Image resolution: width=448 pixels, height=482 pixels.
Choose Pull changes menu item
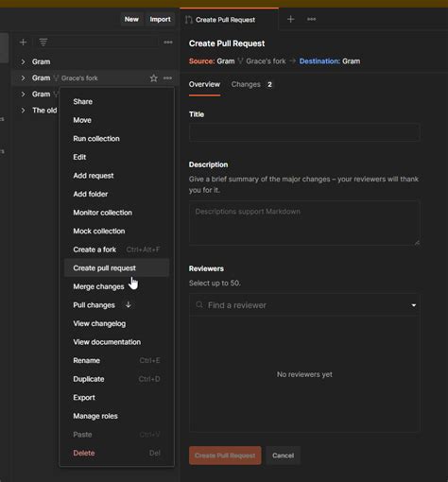[x=116, y=305]
